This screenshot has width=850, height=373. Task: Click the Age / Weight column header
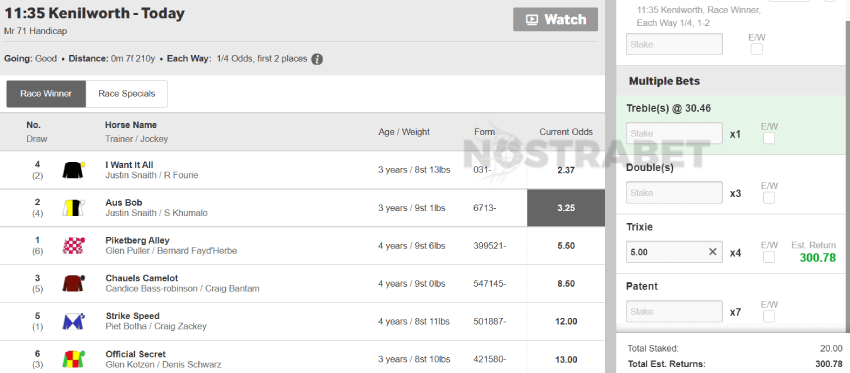point(404,132)
